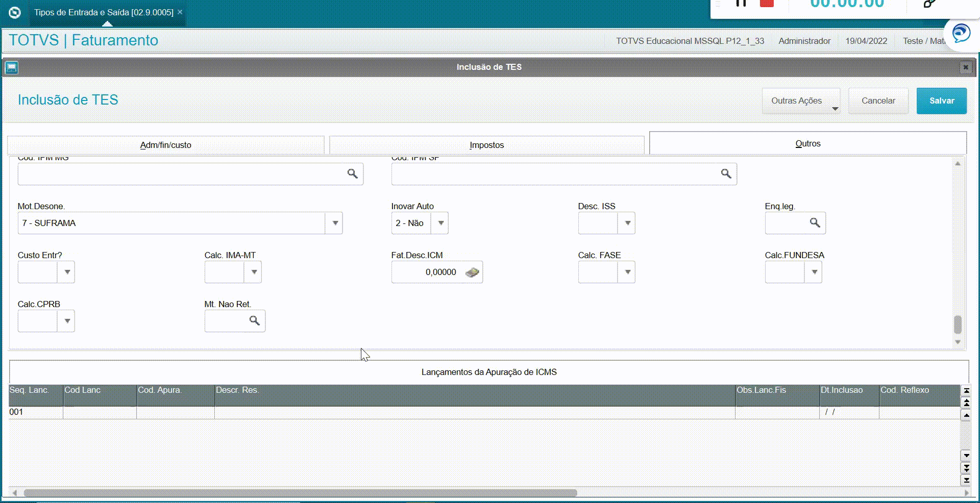
Task: Click the Descr. Res. column header
Action: tap(475, 395)
